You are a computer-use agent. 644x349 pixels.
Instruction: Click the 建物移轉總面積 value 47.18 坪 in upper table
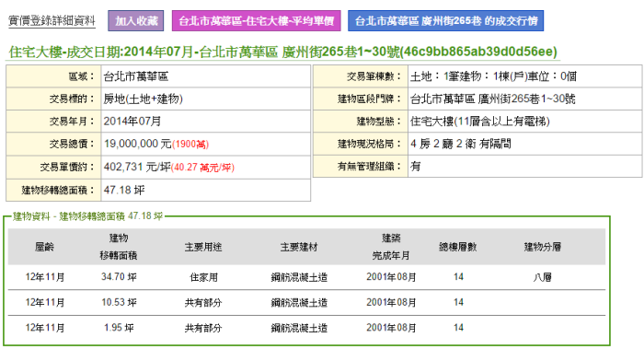pos(124,190)
